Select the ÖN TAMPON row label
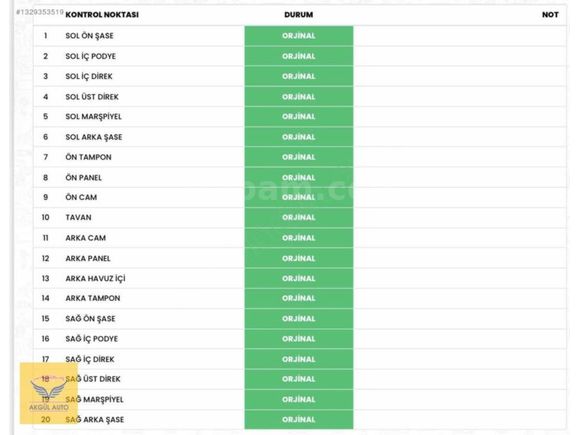 point(88,157)
